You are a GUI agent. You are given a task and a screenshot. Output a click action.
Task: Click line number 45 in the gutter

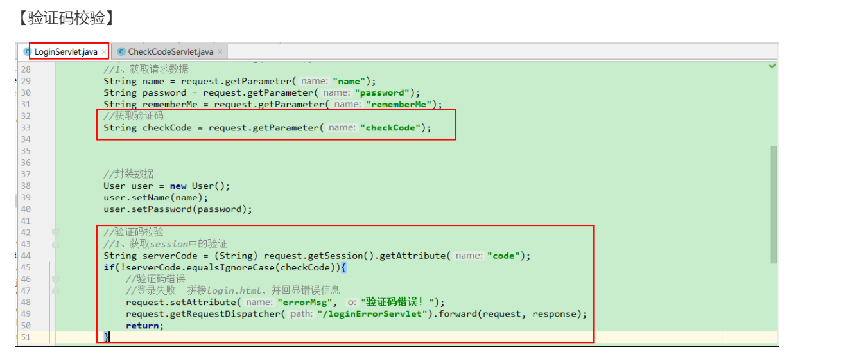click(26, 267)
